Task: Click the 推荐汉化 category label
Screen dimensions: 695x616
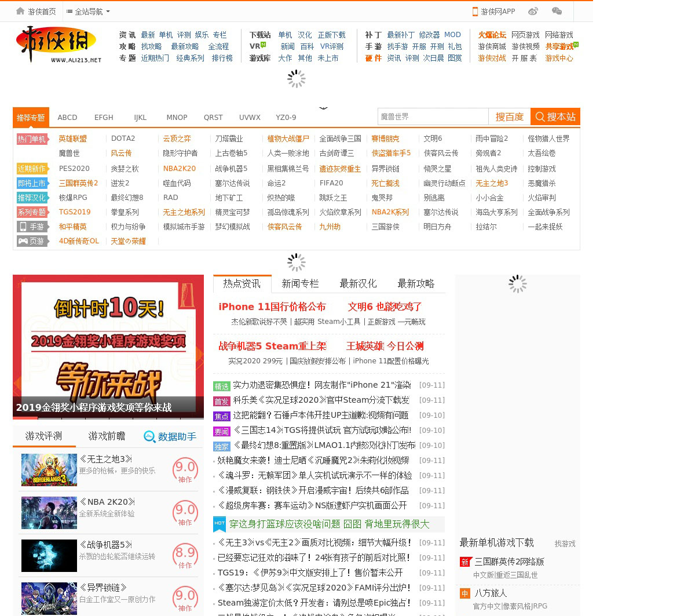Action: tap(32, 198)
